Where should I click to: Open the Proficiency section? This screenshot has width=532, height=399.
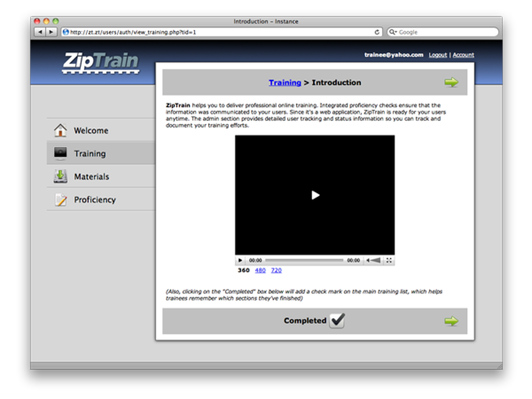95,199
